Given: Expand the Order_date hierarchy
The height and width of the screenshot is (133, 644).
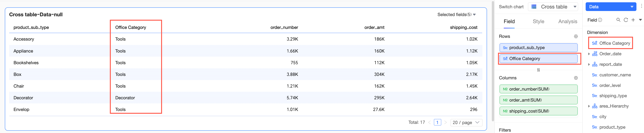Looking at the screenshot, I should point(589,54).
